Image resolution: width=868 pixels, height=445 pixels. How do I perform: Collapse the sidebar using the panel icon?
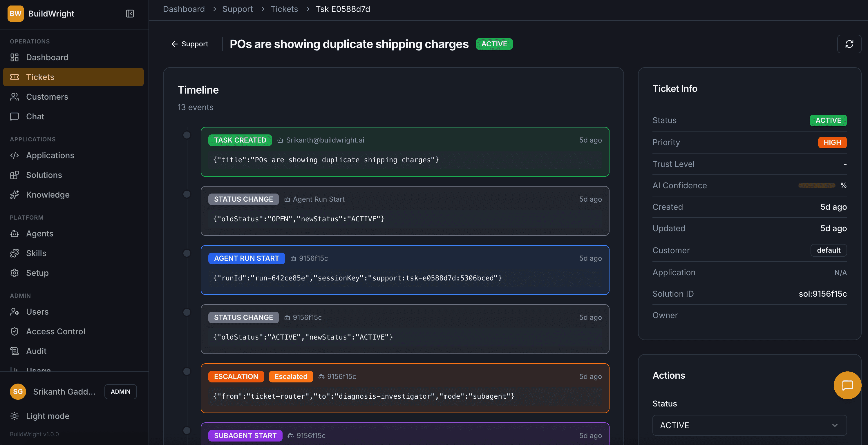130,14
